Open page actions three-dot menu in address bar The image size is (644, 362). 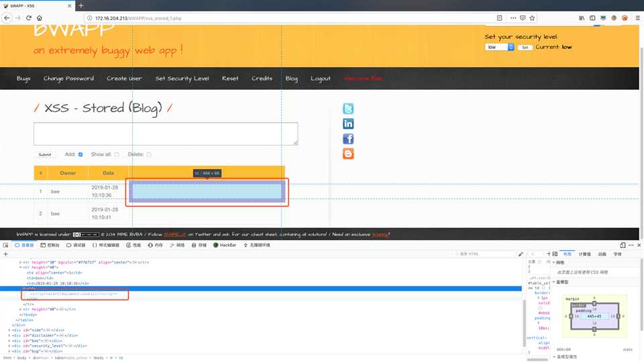(x=513, y=18)
